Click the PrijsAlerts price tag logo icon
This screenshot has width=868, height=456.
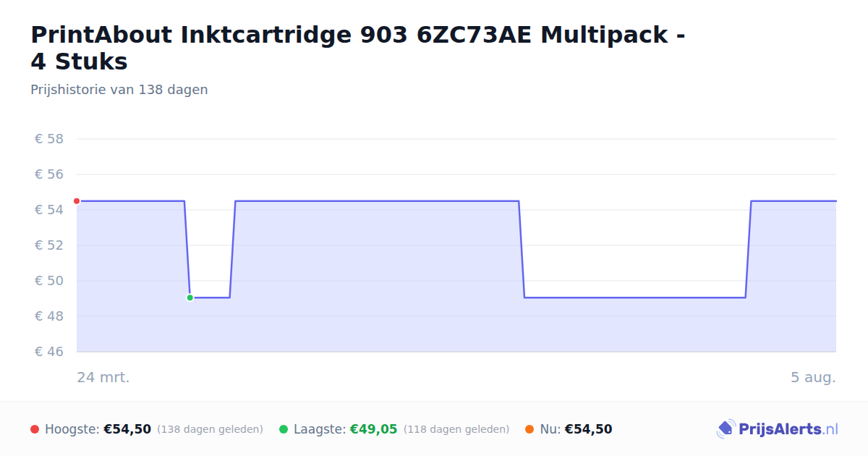(x=726, y=429)
